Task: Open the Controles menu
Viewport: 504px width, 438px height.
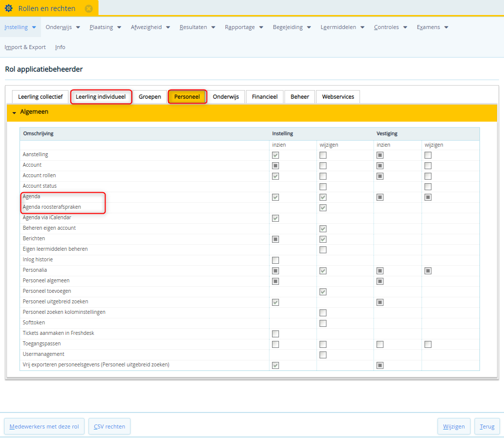Action: click(390, 28)
